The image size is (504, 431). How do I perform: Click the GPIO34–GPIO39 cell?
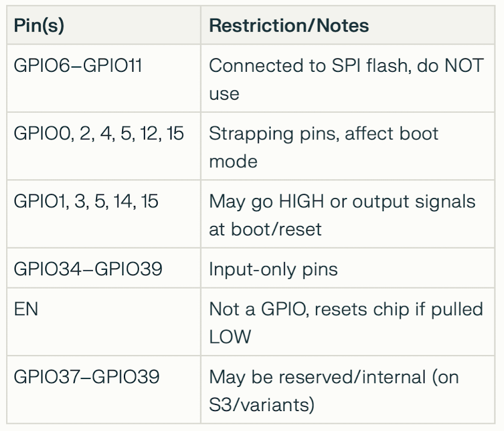pos(88,269)
